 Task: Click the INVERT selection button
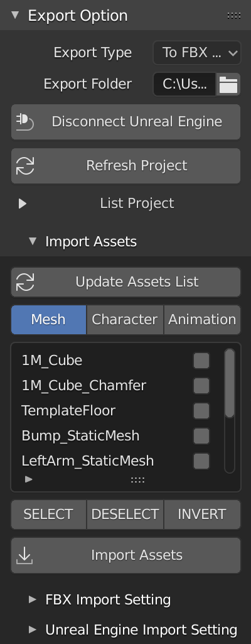click(x=202, y=514)
